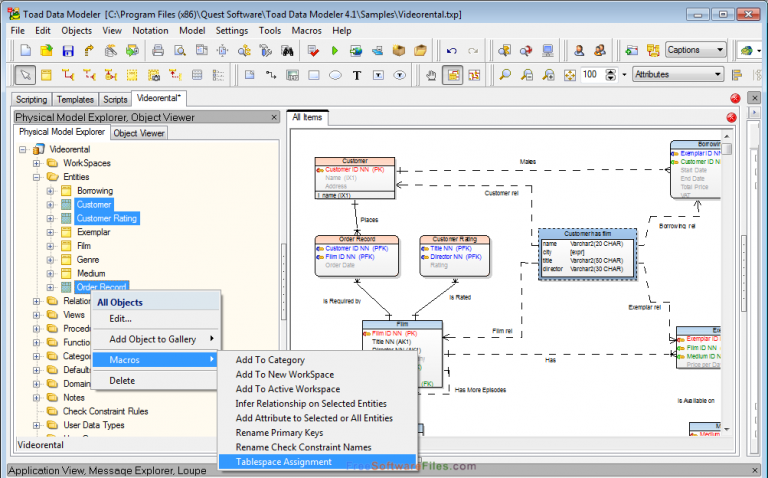
Task: Select the Medium entity in tree
Action: pos(91,273)
